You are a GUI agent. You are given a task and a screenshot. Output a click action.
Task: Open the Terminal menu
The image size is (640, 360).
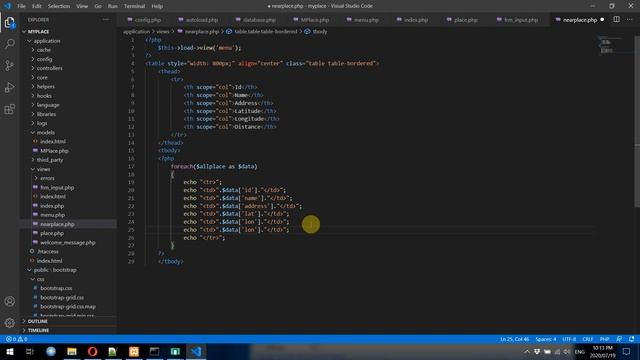pos(134,6)
